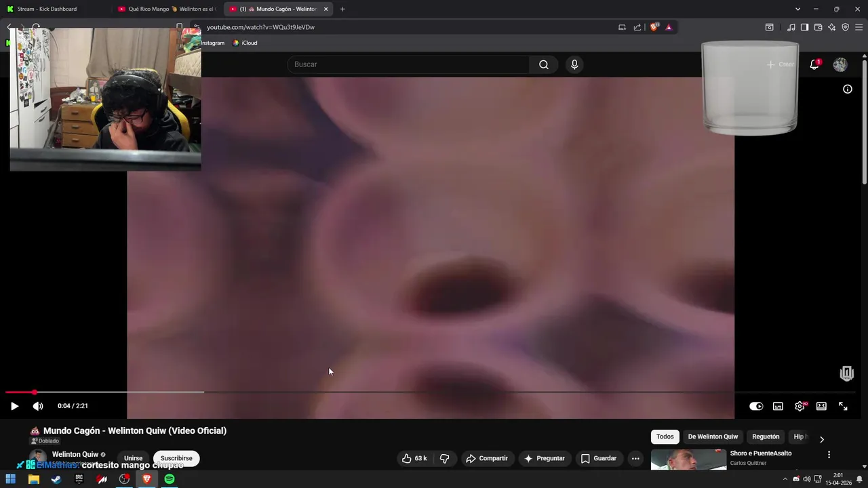Viewport: 868px width, 488px height.
Task: Launch Steam from the taskbar
Action: tap(56, 479)
